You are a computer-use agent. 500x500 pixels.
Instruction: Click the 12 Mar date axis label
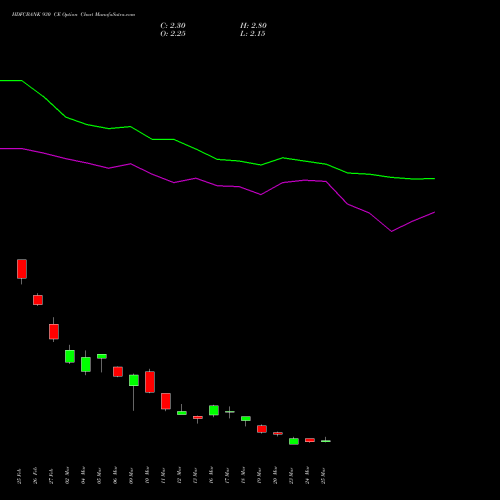pos(179,475)
